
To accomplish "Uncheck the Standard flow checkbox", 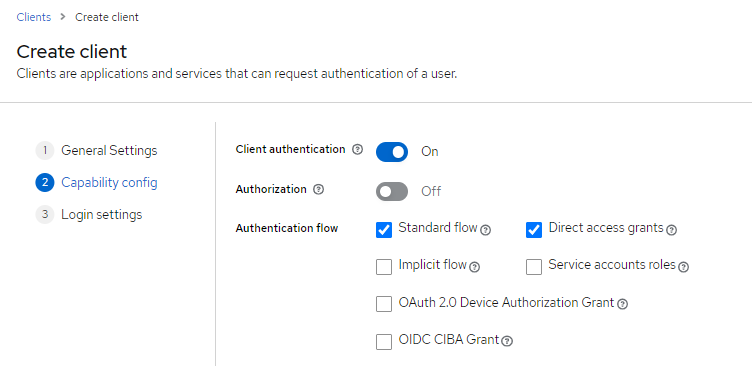I will pos(384,230).
